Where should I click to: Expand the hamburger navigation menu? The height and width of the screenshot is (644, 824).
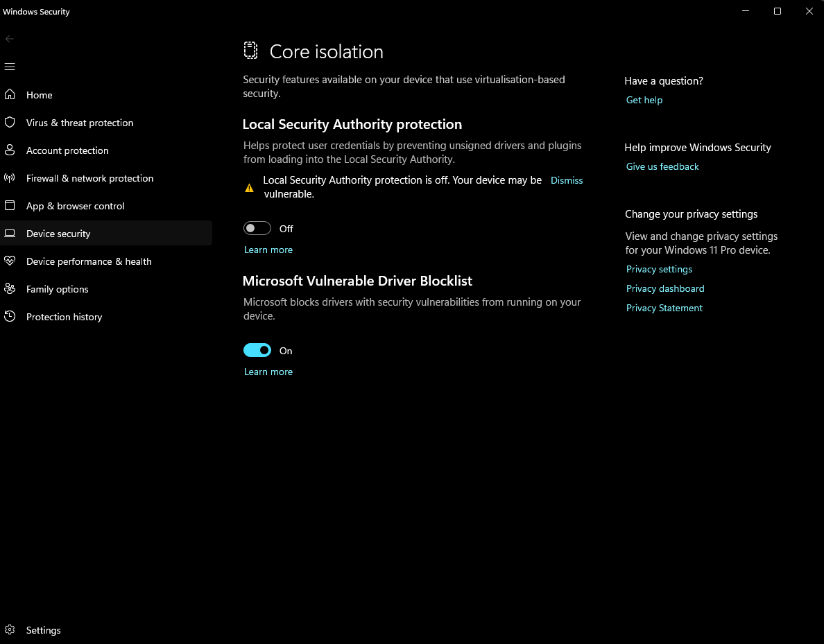tap(10, 67)
